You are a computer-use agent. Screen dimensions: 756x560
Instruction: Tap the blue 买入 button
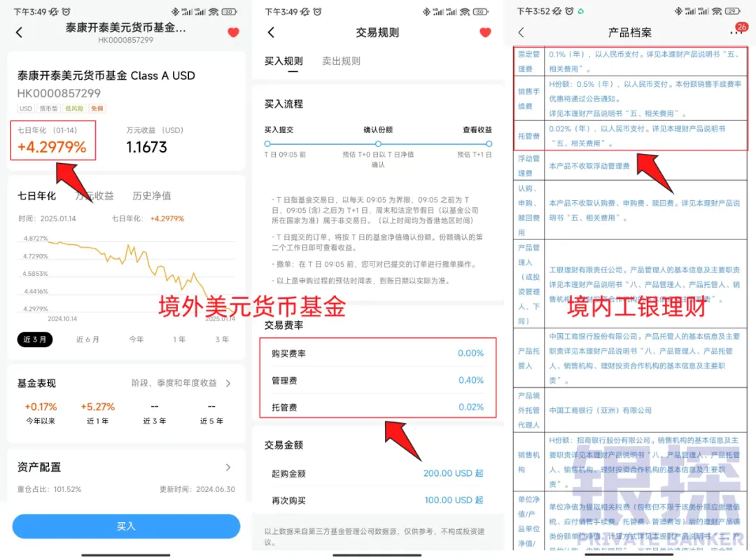pos(126,526)
